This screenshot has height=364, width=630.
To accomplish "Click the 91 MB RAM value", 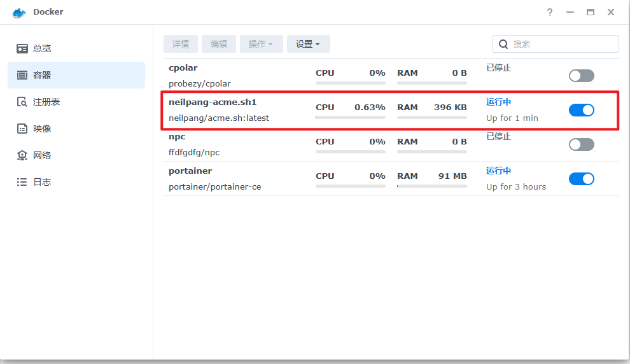I will pyautogui.click(x=453, y=176).
